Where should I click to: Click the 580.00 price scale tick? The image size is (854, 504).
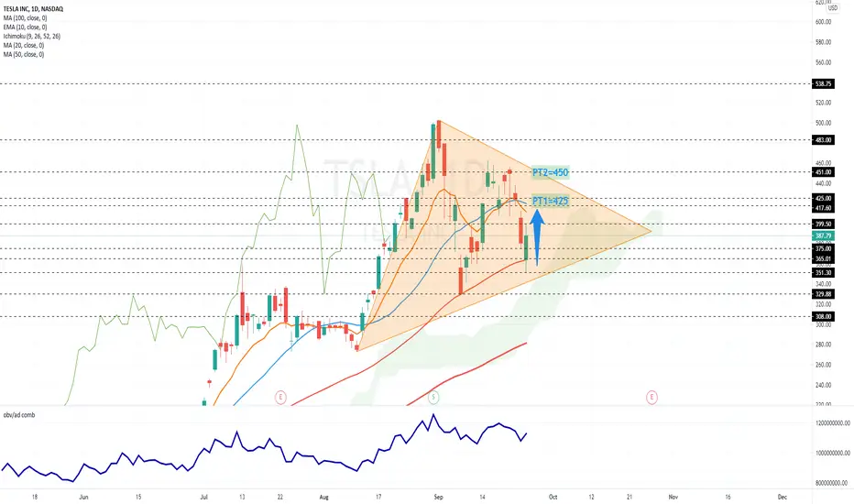pos(823,42)
